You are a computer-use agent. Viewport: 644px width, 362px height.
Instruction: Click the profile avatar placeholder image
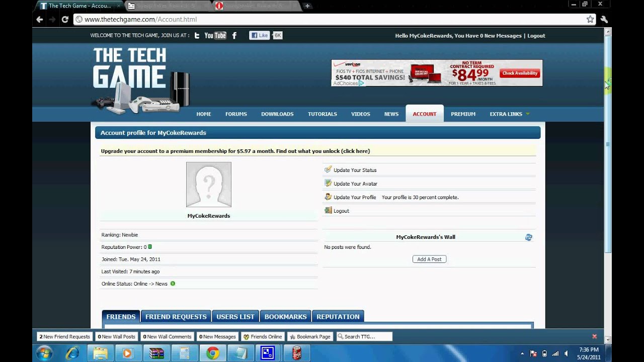click(208, 185)
